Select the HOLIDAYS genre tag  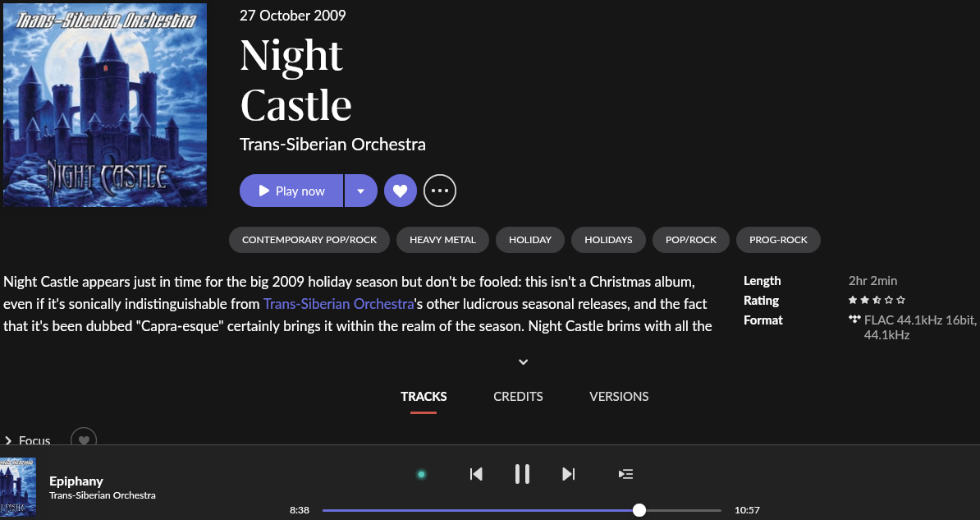click(608, 240)
